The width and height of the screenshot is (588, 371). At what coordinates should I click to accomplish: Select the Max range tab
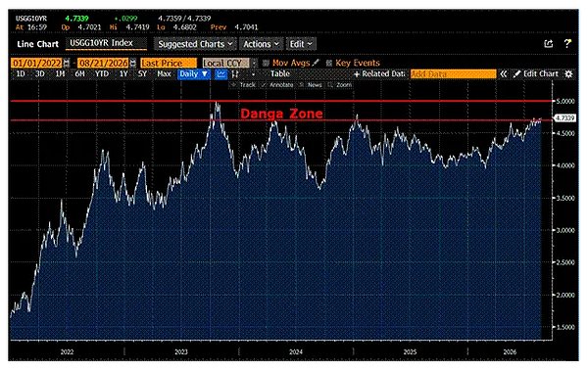coord(164,73)
